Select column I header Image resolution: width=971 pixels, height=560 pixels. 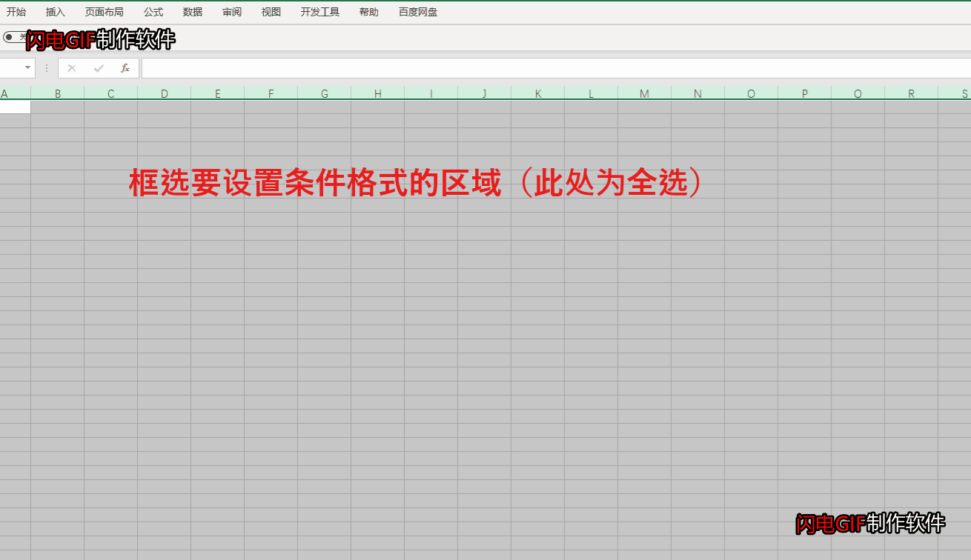(x=431, y=93)
